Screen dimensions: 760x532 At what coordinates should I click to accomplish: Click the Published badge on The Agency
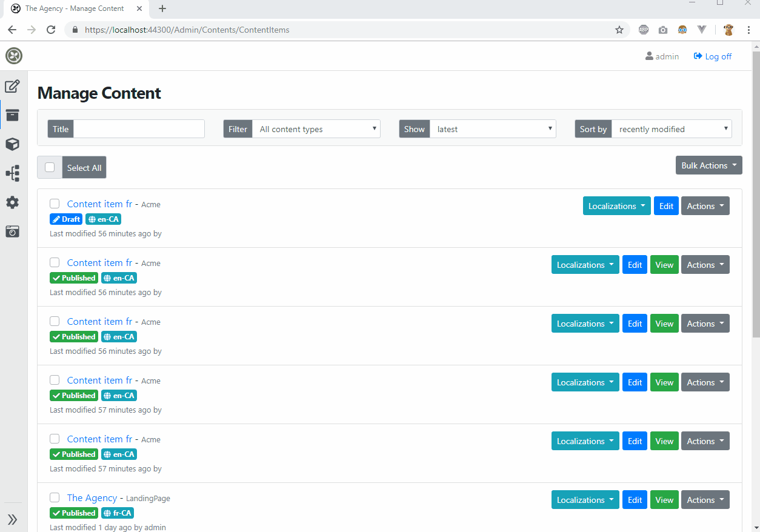74,513
